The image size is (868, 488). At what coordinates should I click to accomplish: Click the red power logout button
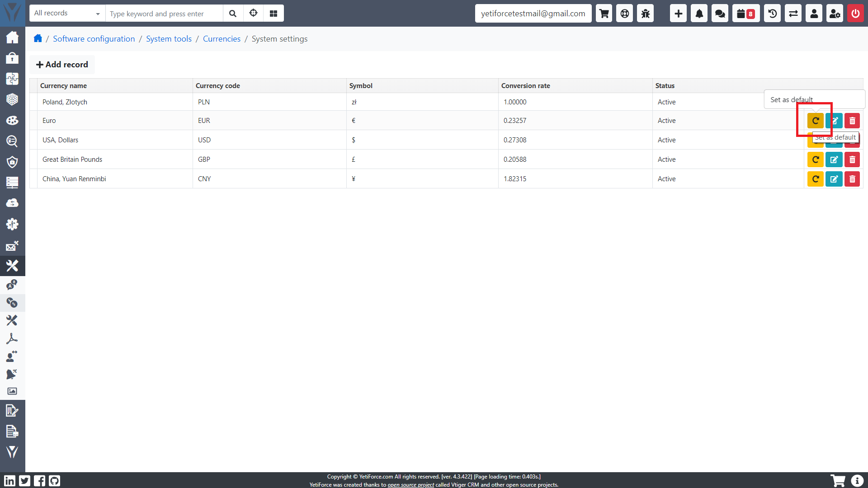pyautogui.click(x=855, y=14)
